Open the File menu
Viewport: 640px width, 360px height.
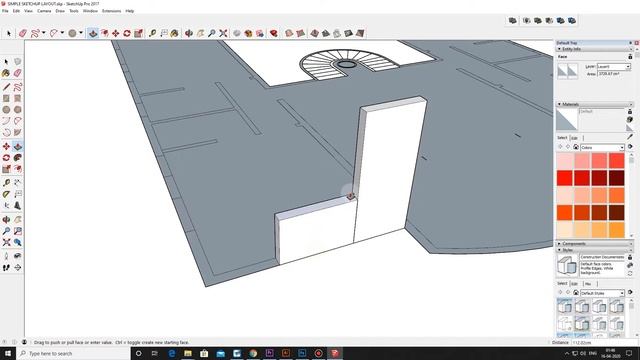coord(5,11)
